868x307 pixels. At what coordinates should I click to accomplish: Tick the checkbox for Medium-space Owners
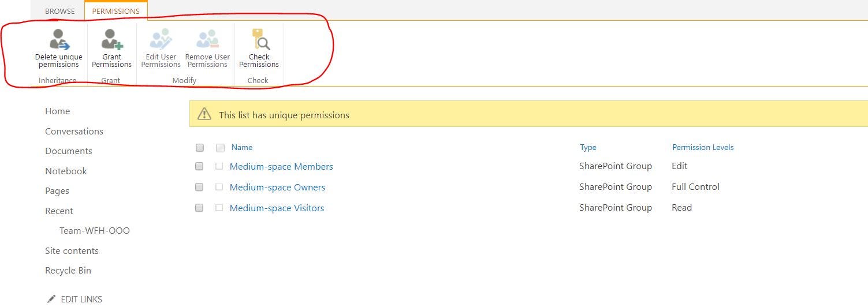click(199, 187)
